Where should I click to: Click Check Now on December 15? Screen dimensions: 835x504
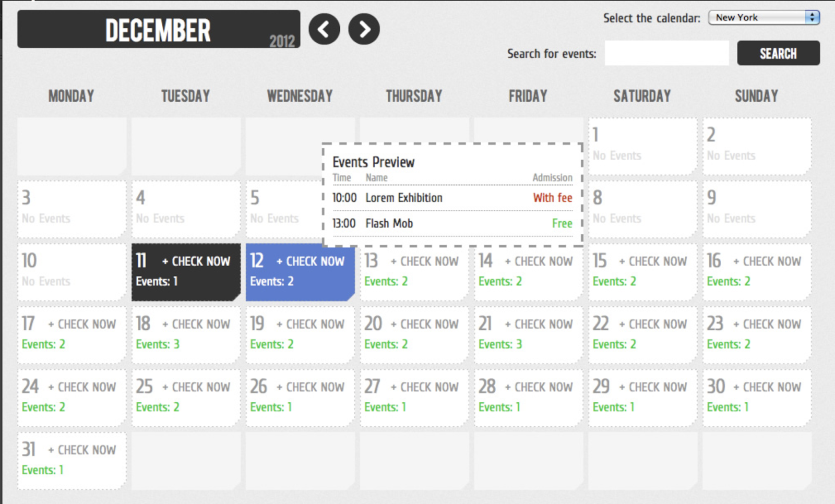point(653,261)
